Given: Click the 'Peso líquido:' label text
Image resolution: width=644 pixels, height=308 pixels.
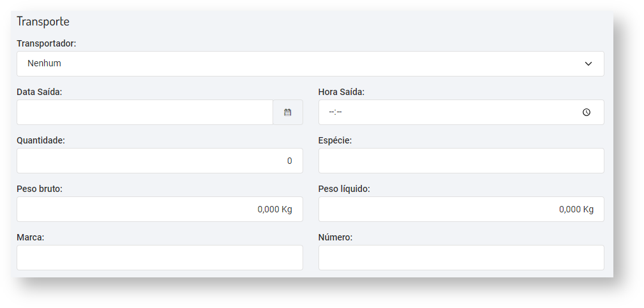Looking at the screenshot, I should pyautogui.click(x=344, y=189).
